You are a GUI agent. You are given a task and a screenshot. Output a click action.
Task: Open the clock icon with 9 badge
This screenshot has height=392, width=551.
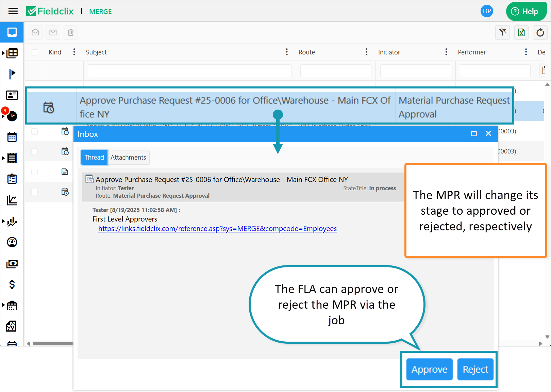(x=12, y=116)
